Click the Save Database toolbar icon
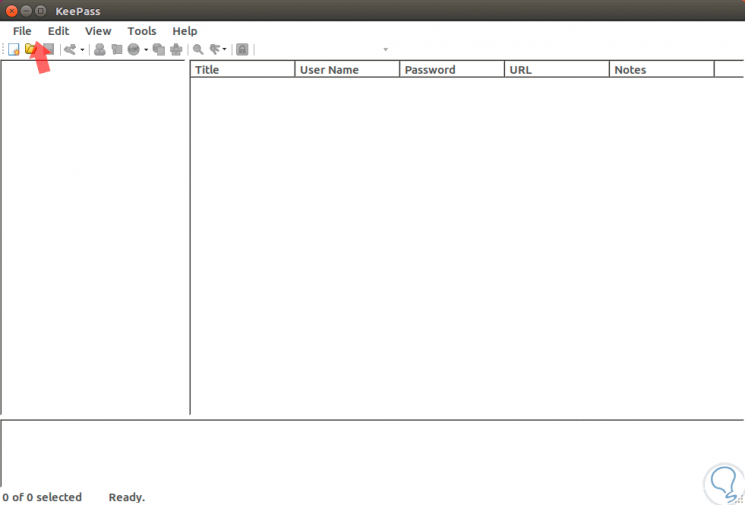 point(48,49)
